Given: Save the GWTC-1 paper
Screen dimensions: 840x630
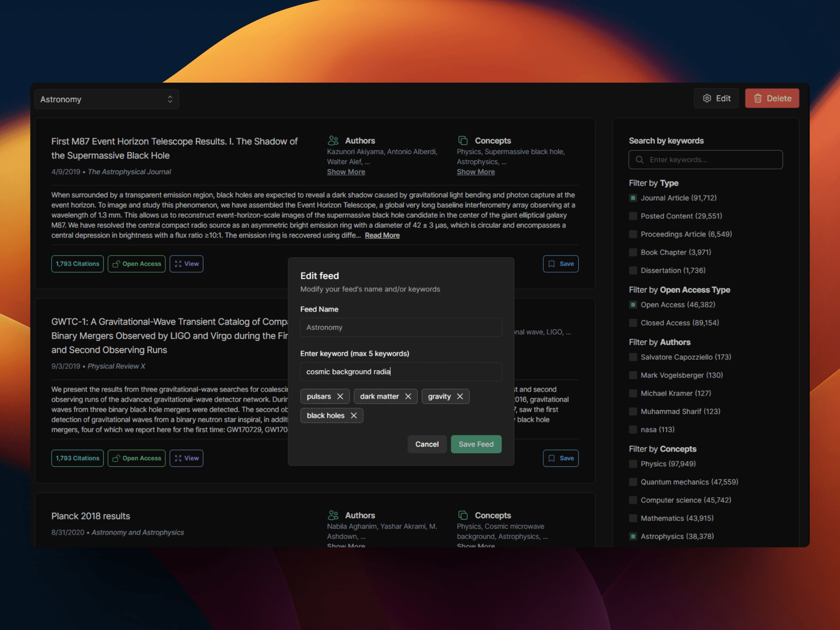Looking at the screenshot, I should click(561, 458).
